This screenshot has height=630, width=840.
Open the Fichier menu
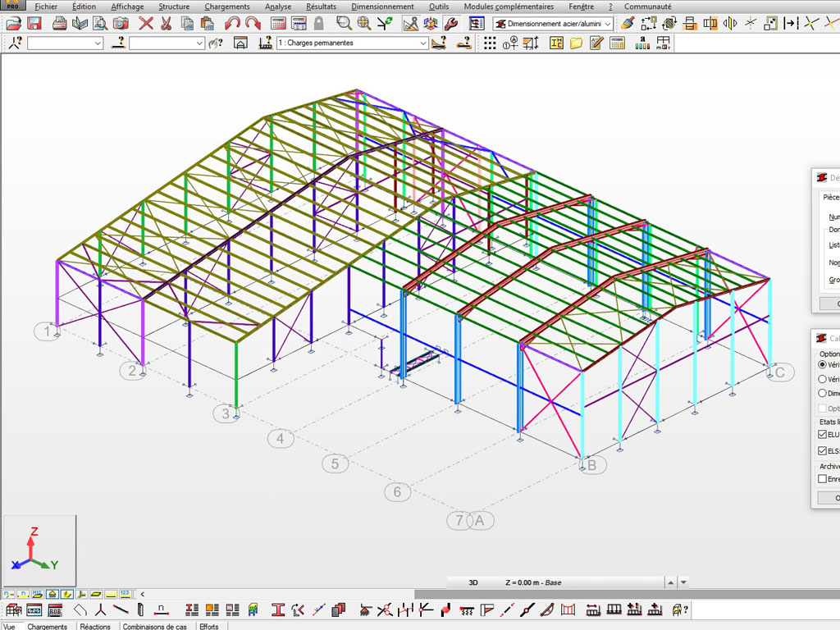point(46,7)
